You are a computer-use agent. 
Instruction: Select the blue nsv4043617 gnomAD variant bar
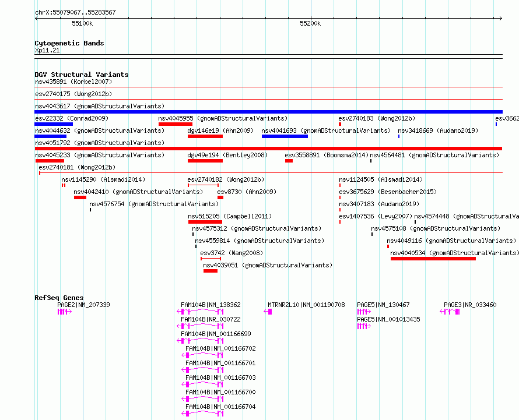[x=268, y=112]
